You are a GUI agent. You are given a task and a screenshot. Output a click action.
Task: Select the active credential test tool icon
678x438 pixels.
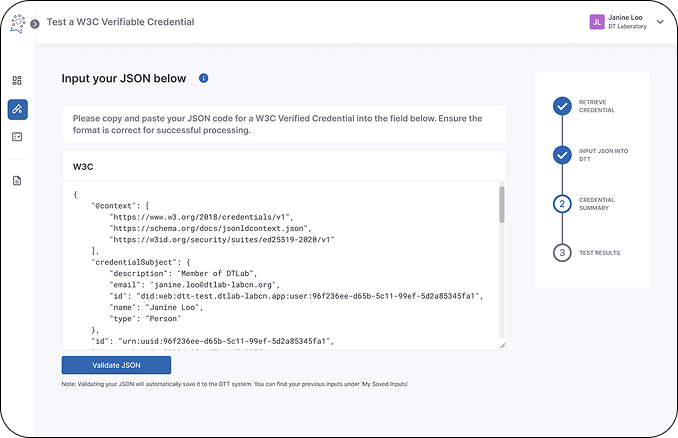pos(17,109)
